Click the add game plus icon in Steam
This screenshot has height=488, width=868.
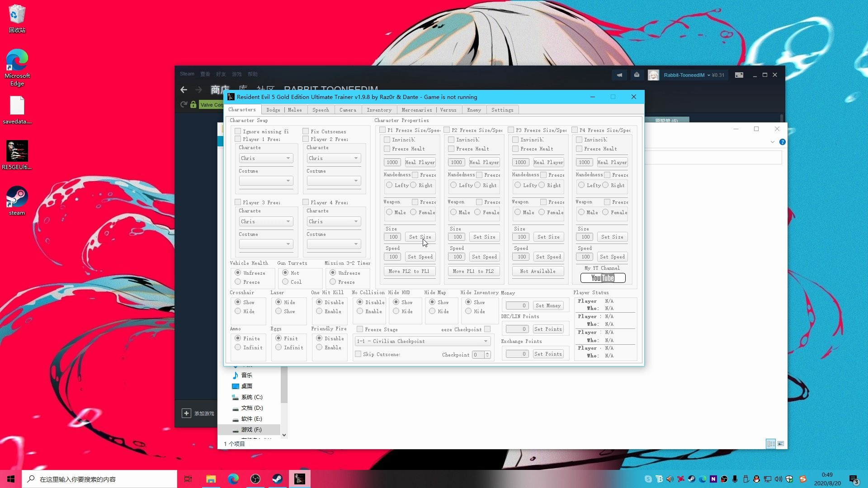coord(186,413)
